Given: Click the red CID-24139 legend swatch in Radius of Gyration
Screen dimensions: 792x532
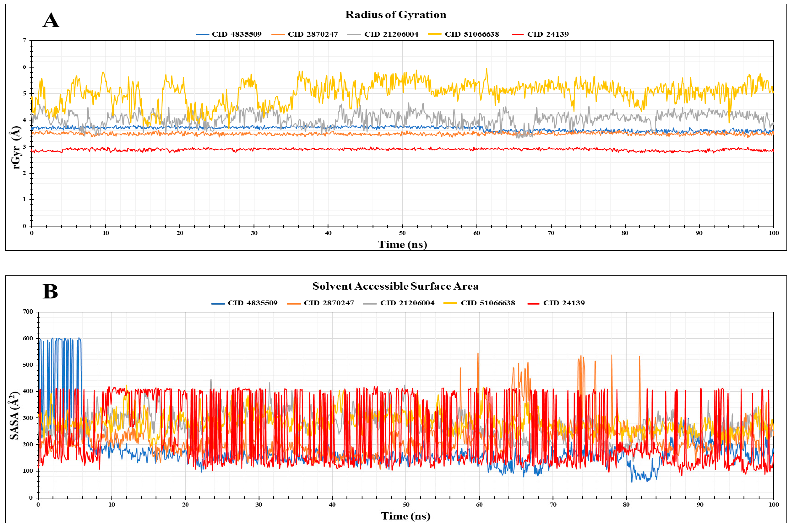Looking at the screenshot, I should click(518, 35).
